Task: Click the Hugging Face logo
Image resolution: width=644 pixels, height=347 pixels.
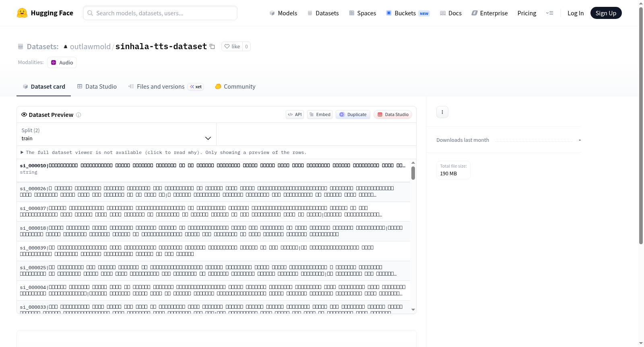Action: [45, 13]
